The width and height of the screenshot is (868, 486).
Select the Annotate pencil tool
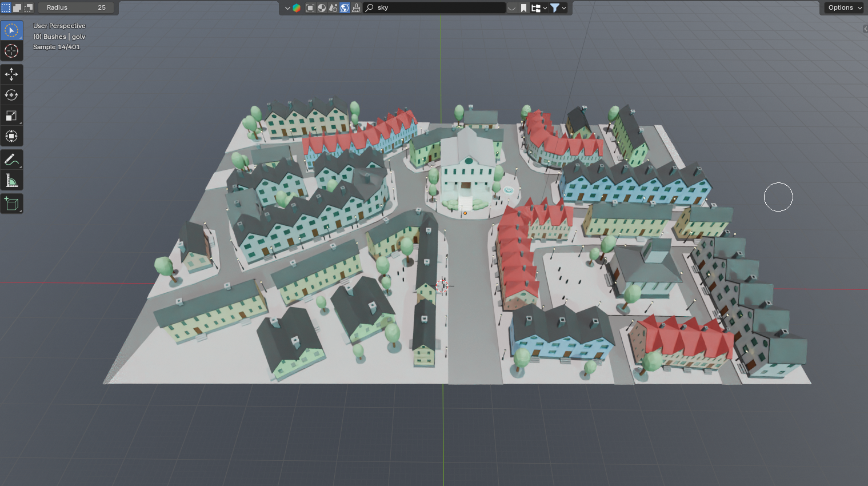(x=11, y=160)
